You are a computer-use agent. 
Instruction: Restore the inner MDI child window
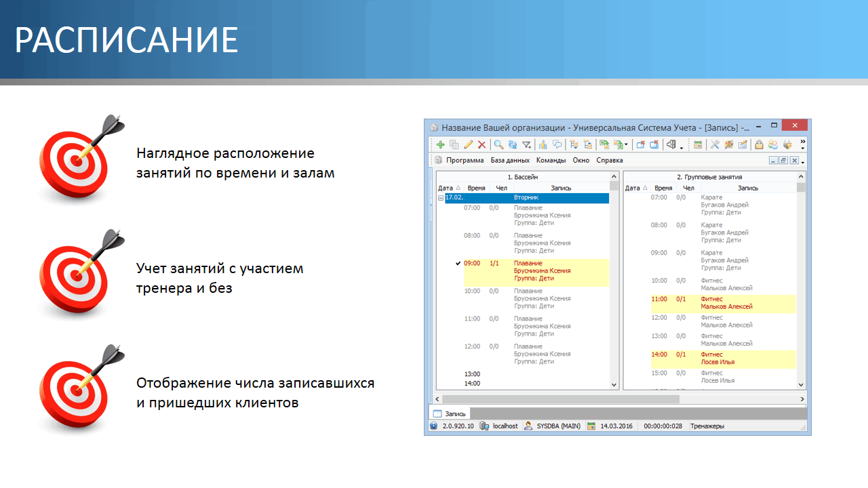point(783,161)
